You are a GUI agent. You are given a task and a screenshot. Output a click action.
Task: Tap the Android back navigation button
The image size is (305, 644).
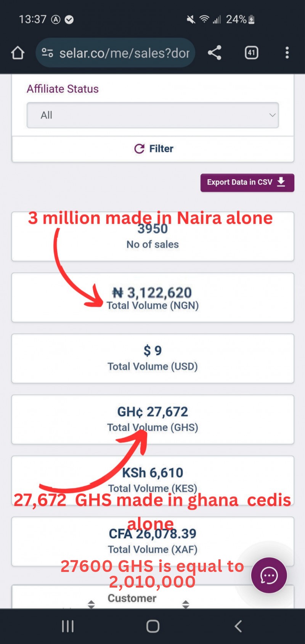click(238, 626)
